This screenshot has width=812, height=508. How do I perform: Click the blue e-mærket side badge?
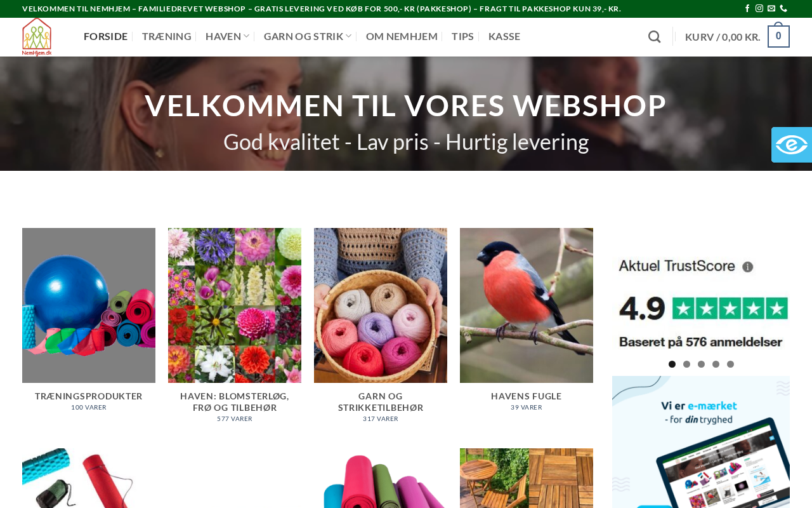tap(792, 145)
